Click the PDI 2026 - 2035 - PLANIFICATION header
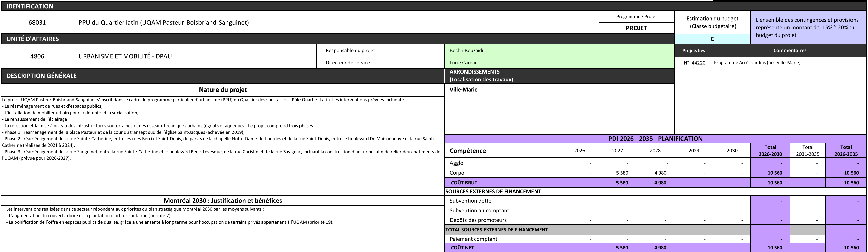The width and height of the screenshot is (868, 252). (x=655, y=139)
